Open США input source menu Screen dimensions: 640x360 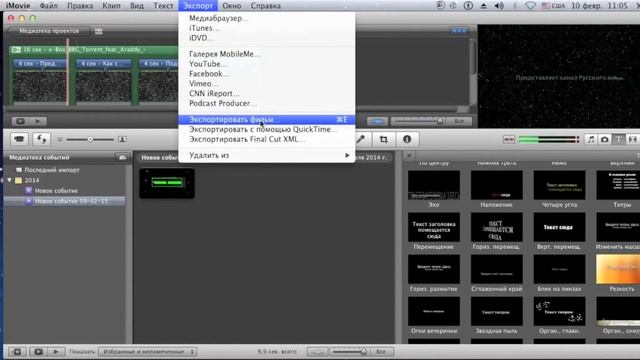pyautogui.click(x=553, y=6)
